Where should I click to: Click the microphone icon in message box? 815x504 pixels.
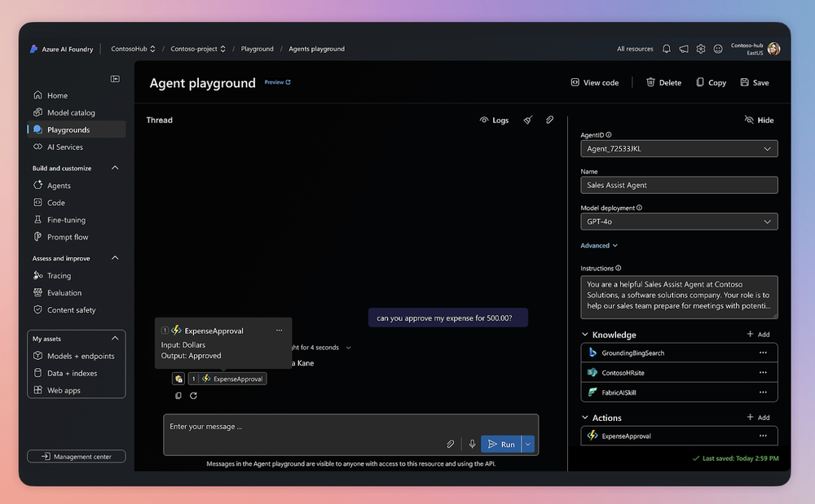472,444
